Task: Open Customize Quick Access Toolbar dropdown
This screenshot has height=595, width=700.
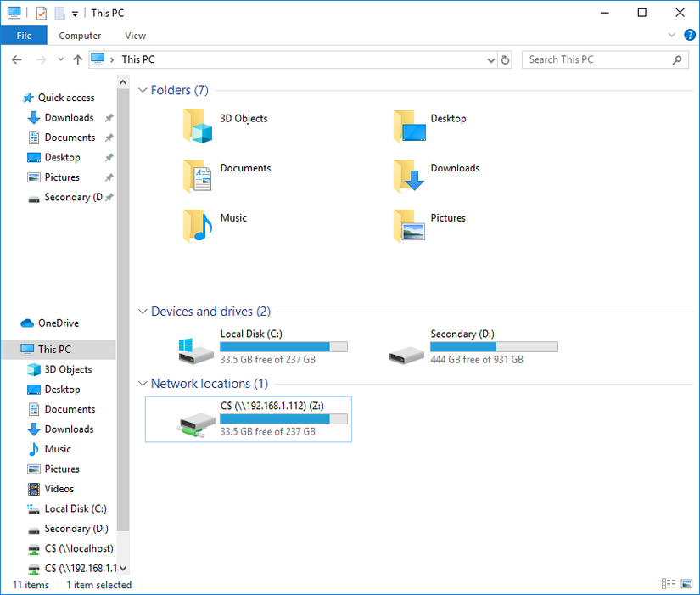Action: pos(75,14)
